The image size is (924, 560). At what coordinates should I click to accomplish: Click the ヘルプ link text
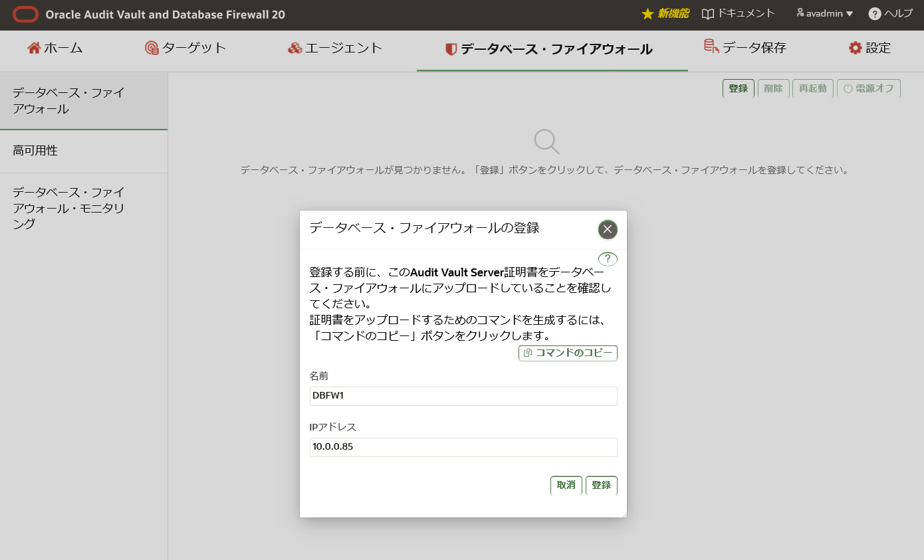click(899, 14)
